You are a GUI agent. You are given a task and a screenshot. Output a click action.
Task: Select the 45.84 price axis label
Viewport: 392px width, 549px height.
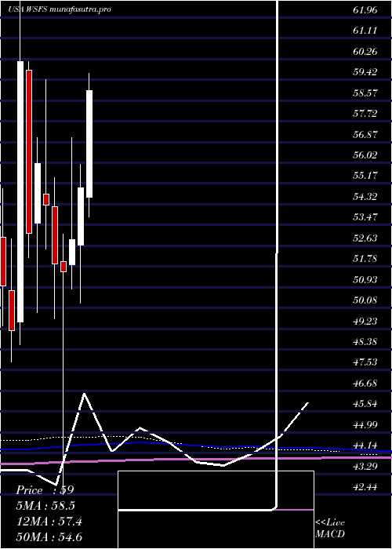365,404
